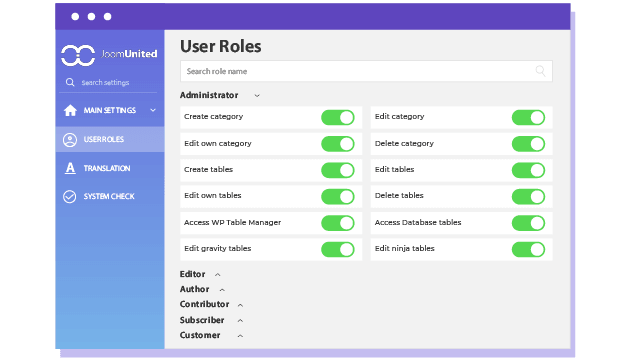Click the Customer role heading

click(200, 335)
